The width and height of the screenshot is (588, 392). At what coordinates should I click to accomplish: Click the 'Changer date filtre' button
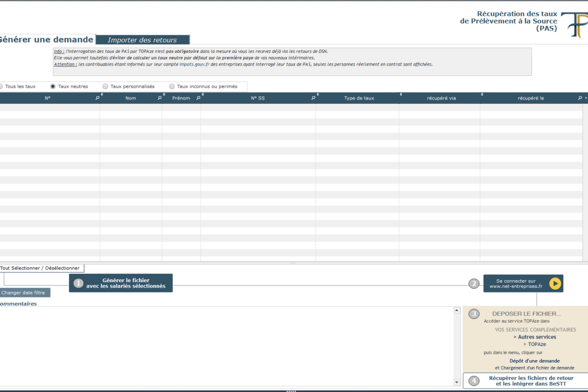tap(24, 293)
